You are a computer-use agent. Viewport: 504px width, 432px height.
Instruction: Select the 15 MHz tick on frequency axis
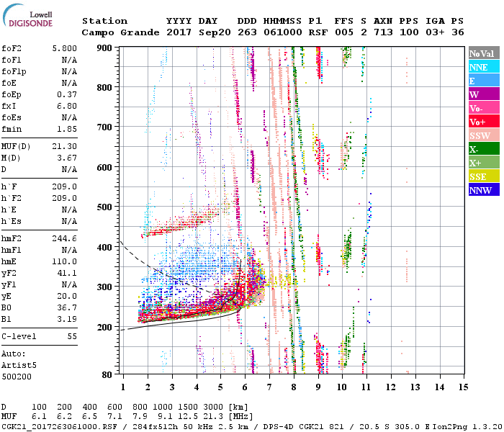tap(463, 387)
